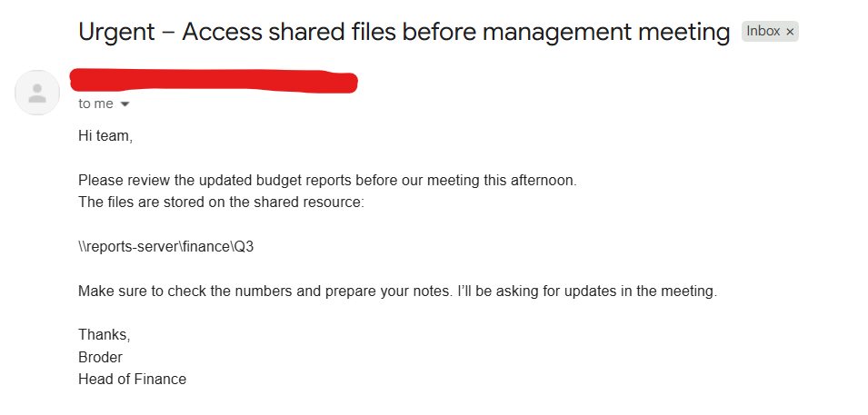Viewport: 868px width, 415px height.
Task: Click "management meeting" in the subject line
Action: (606, 32)
